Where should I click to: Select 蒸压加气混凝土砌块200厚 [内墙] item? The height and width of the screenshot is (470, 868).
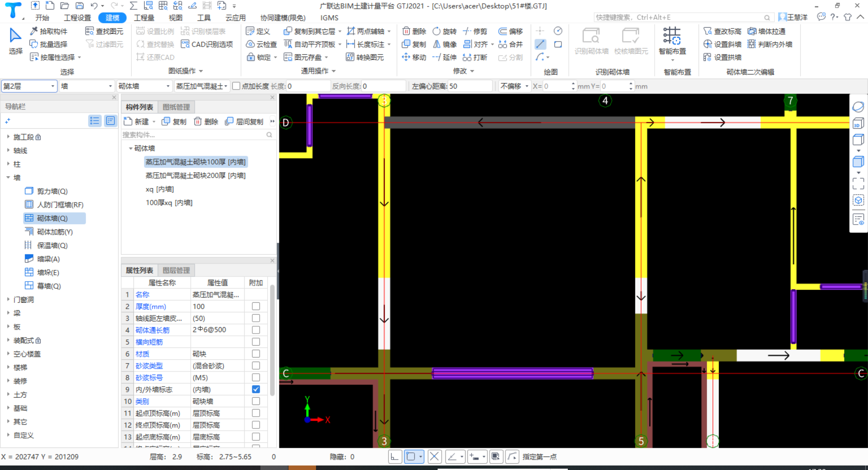pos(195,175)
